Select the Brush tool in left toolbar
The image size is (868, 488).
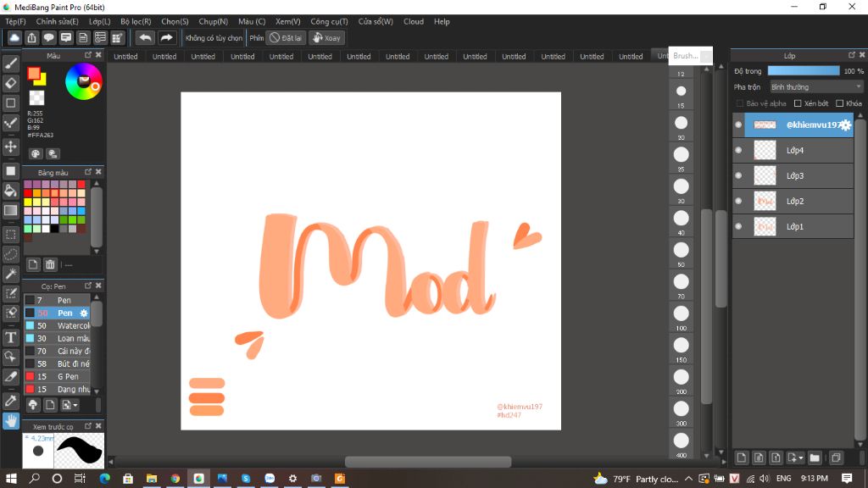[10, 64]
